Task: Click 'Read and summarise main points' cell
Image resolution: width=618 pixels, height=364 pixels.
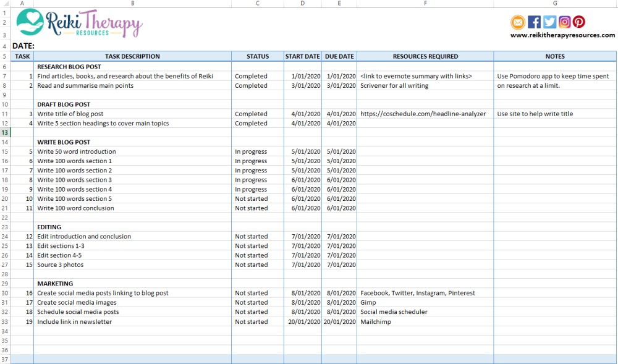Action: [132, 85]
